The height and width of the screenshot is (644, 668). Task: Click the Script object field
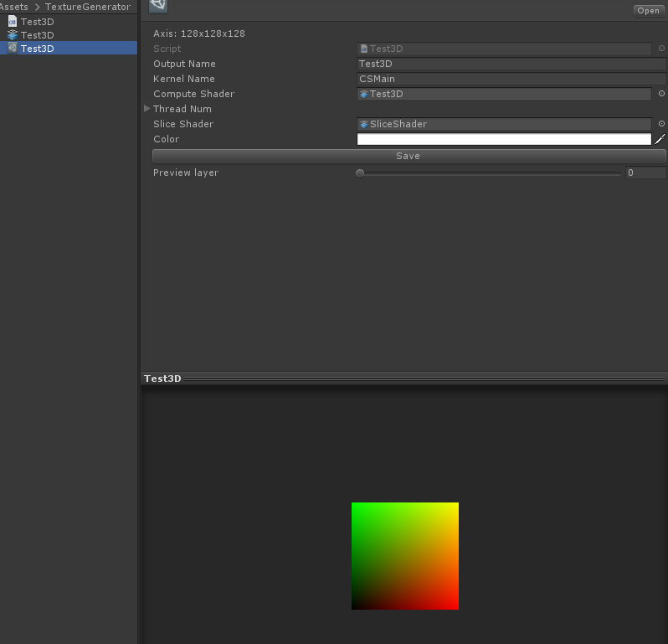(504, 49)
